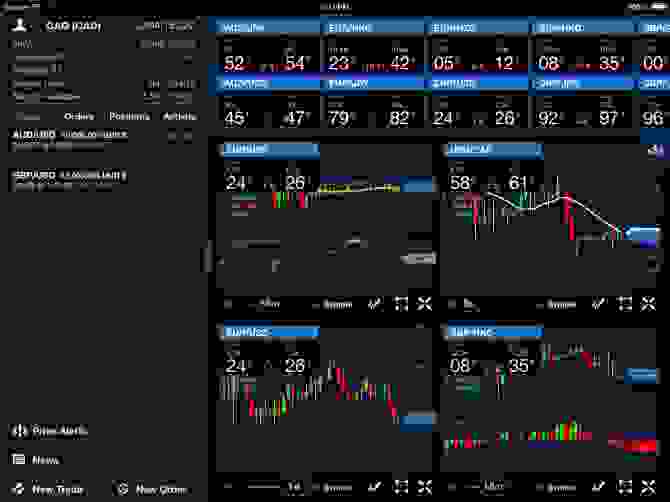Screen dimensions: 670x502
Task: Select drawing pencil icon under 58/61 chart
Action: click(599, 304)
